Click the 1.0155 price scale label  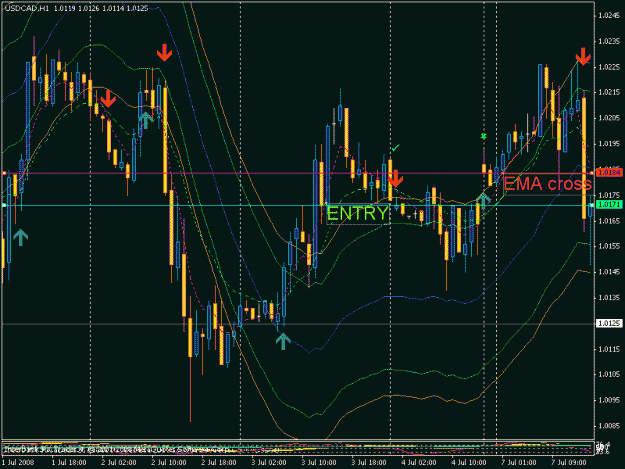tap(609, 246)
